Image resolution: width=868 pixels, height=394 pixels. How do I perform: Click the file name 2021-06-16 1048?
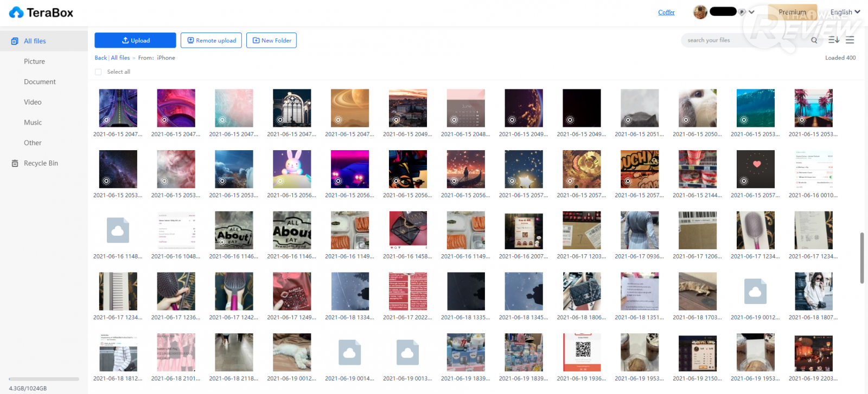pos(176,257)
